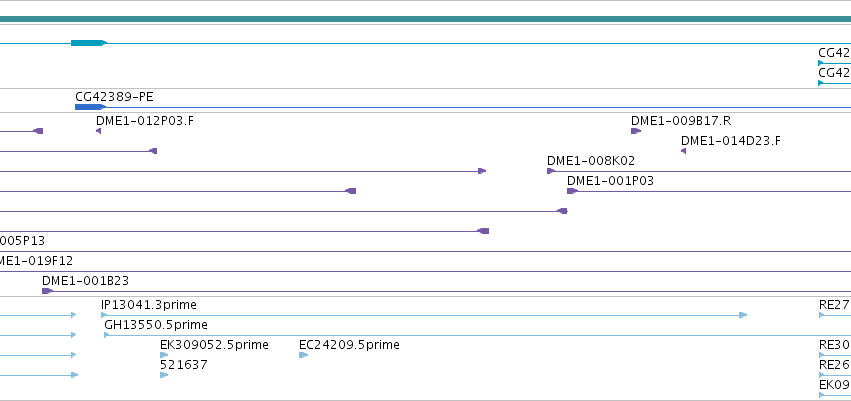The height and width of the screenshot is (401, 851).
Task: Select the purple glyph under DME1-009B17.R
Action: (x=636, y=131)
